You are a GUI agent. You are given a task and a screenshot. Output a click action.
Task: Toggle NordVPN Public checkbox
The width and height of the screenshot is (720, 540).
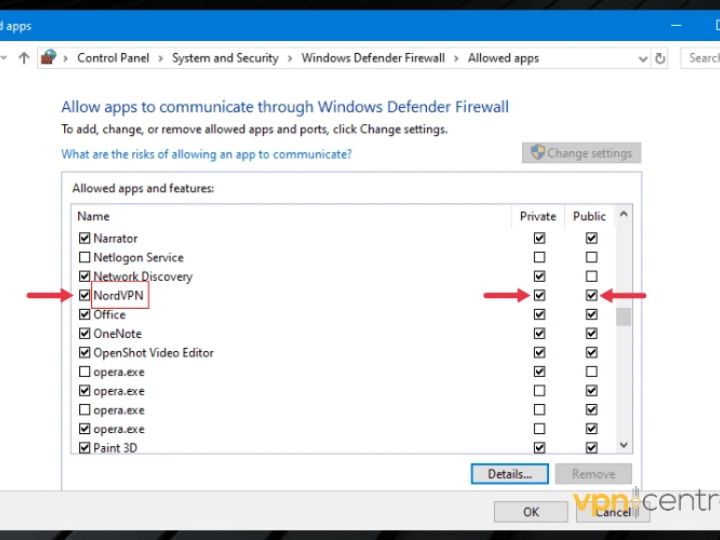point(591,295)
